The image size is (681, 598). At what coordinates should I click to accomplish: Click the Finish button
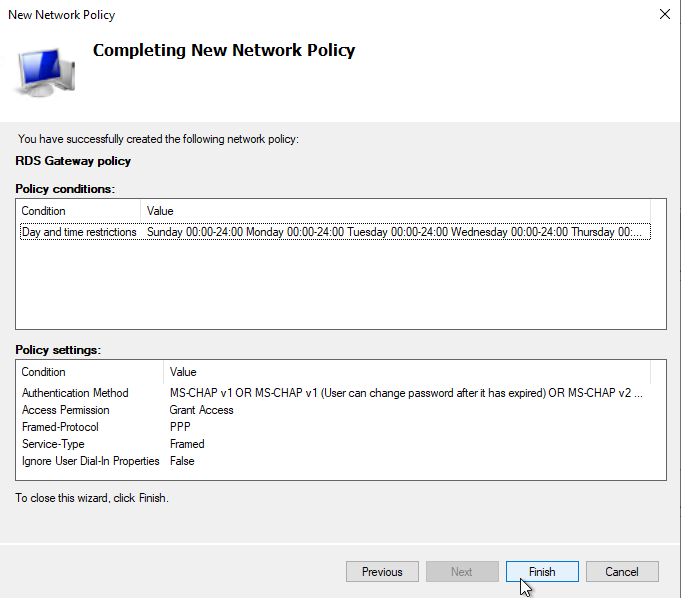[x=542, y=572]
